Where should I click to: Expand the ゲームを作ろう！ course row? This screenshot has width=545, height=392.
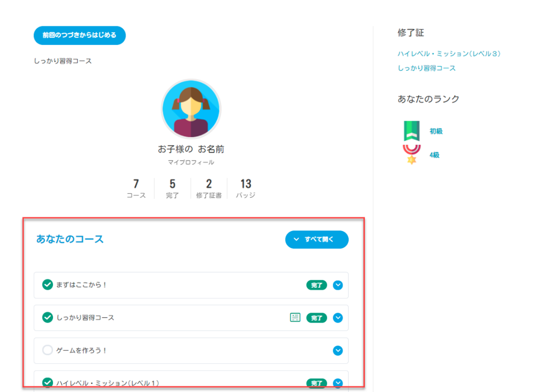[338, 351]
